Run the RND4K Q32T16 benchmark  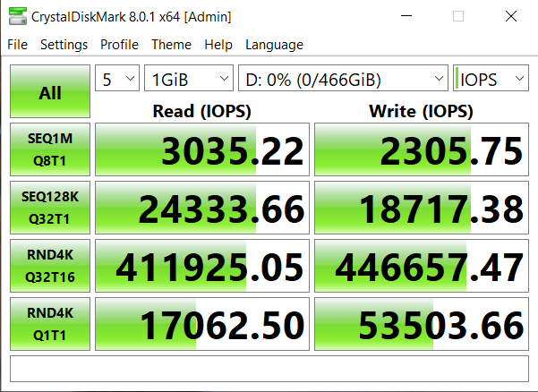(50, 266)
